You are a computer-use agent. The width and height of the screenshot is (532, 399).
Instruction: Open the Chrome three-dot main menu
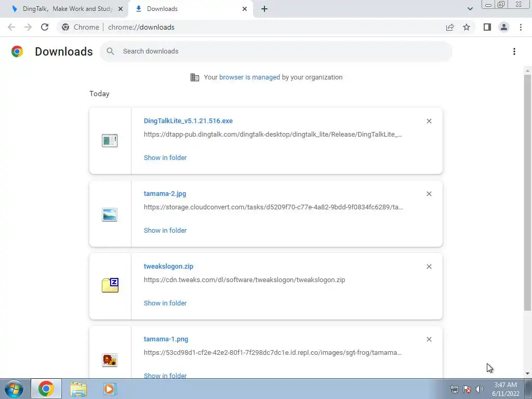521,27
